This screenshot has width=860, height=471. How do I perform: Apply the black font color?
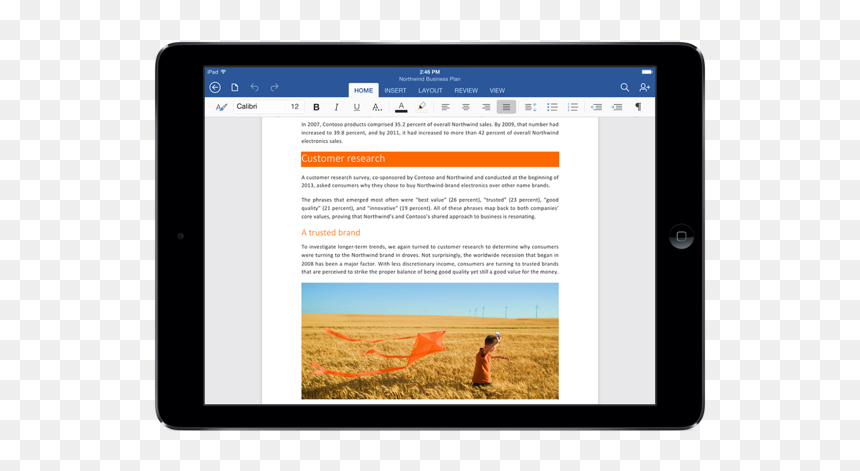tap(401, 107)
